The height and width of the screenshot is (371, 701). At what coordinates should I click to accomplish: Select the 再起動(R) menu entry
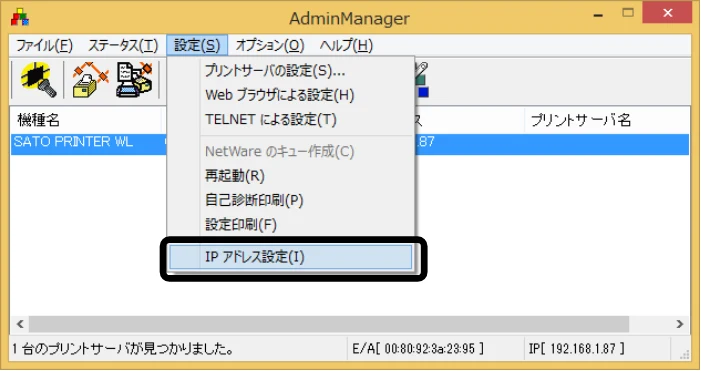pyautogui.click(x=291, y=176)
